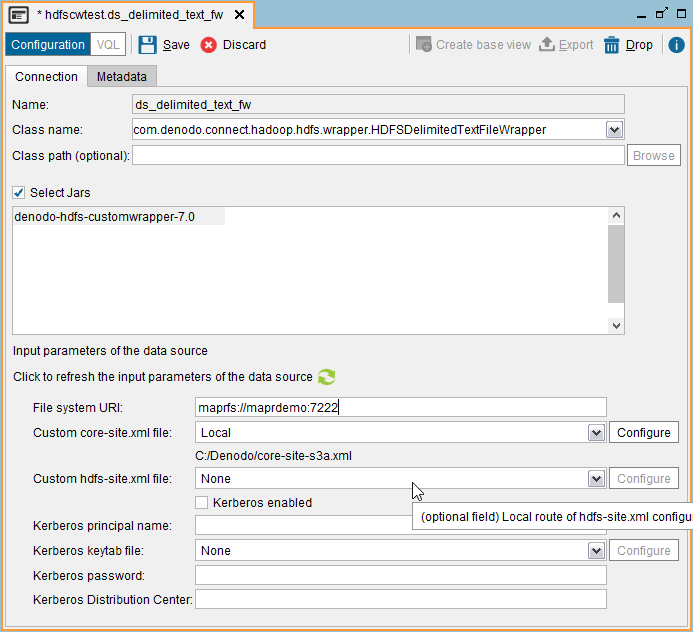Select denodo-hdfs-customwrapper-7.0 jar entry
Image resolution: width=693 pixels, height=632 pixels.
click(118, 217)
